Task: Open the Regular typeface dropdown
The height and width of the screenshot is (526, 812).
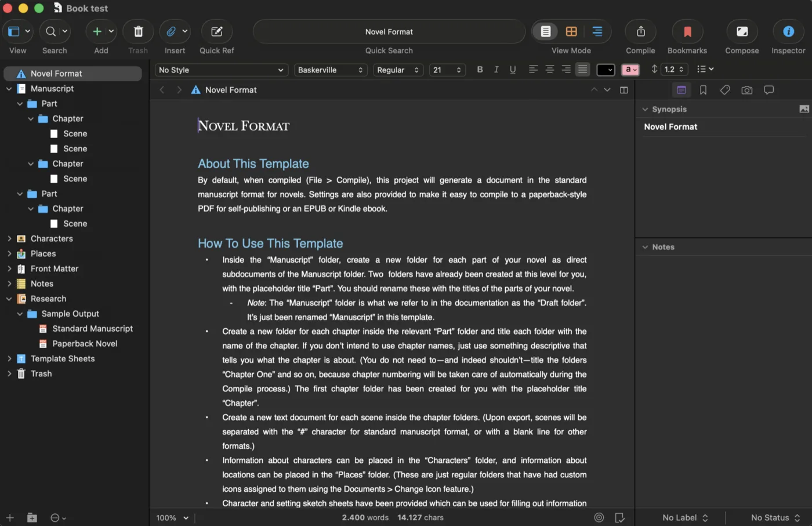Action: click(x=398, y=70)
